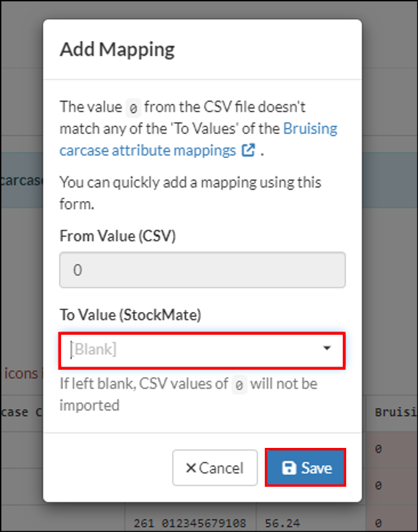The image size is (418, 532).
Task: Click the 'If left blank' help text
Action: (x=188, y=394)
